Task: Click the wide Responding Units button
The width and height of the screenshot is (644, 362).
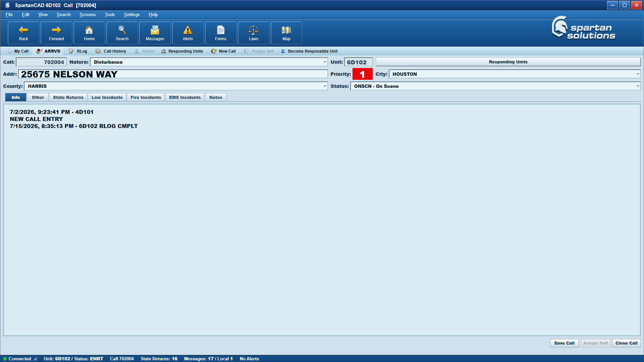Action: pos(508,62)
